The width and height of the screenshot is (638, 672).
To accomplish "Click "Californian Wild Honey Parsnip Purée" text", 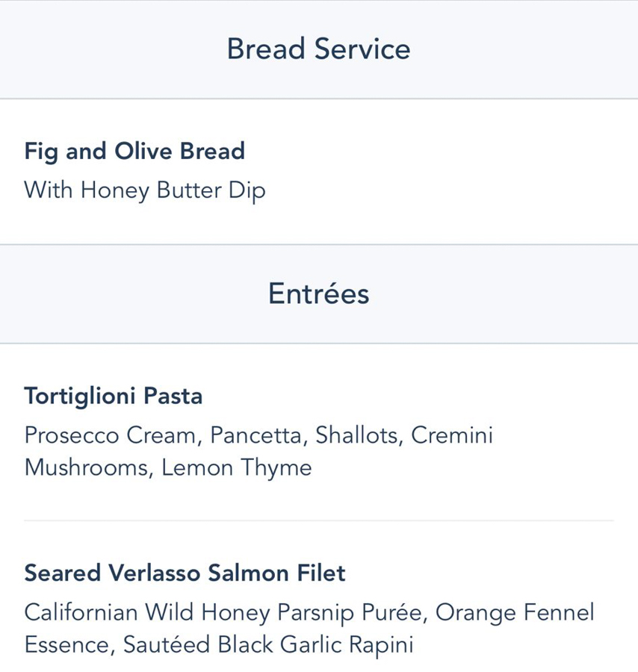I will tap(224, 613).
